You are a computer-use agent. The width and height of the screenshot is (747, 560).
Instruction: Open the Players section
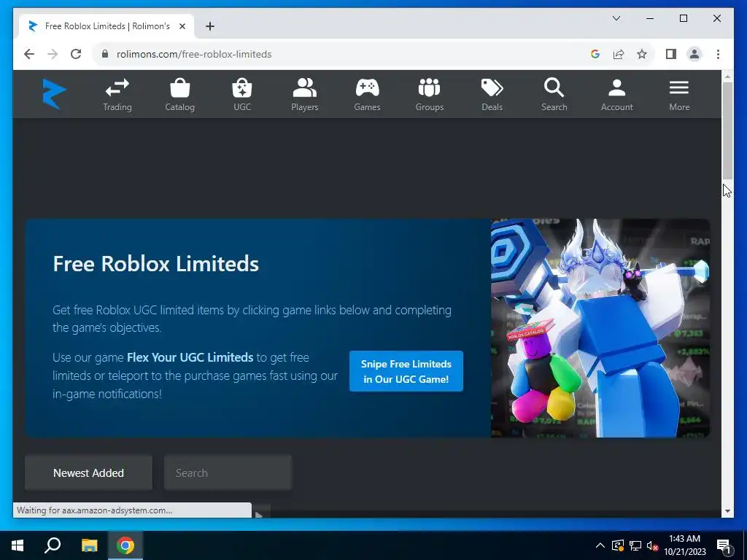304,95
